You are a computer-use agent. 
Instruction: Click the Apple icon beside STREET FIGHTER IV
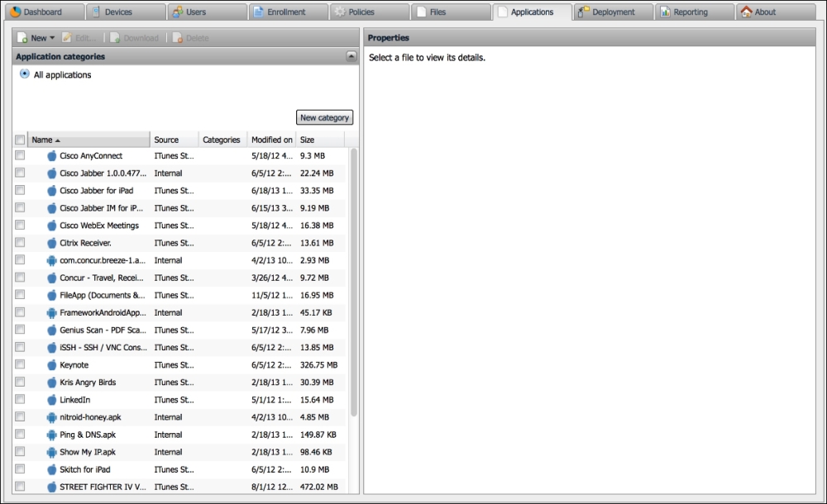pos(51,487)
